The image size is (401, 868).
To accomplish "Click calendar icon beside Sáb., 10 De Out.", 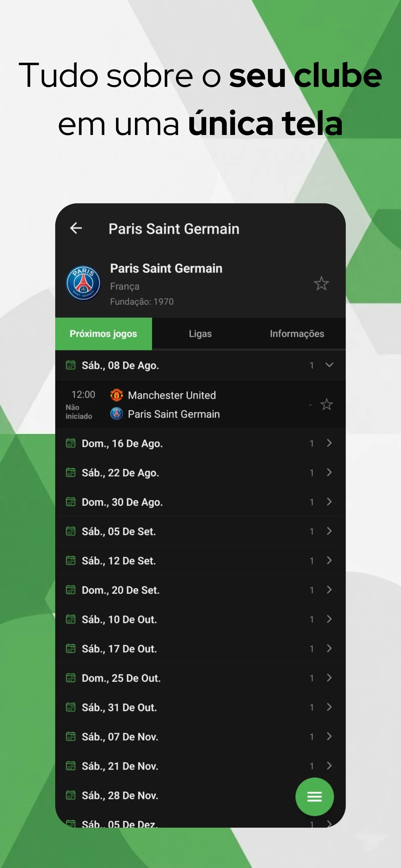I will click(70, 619).
